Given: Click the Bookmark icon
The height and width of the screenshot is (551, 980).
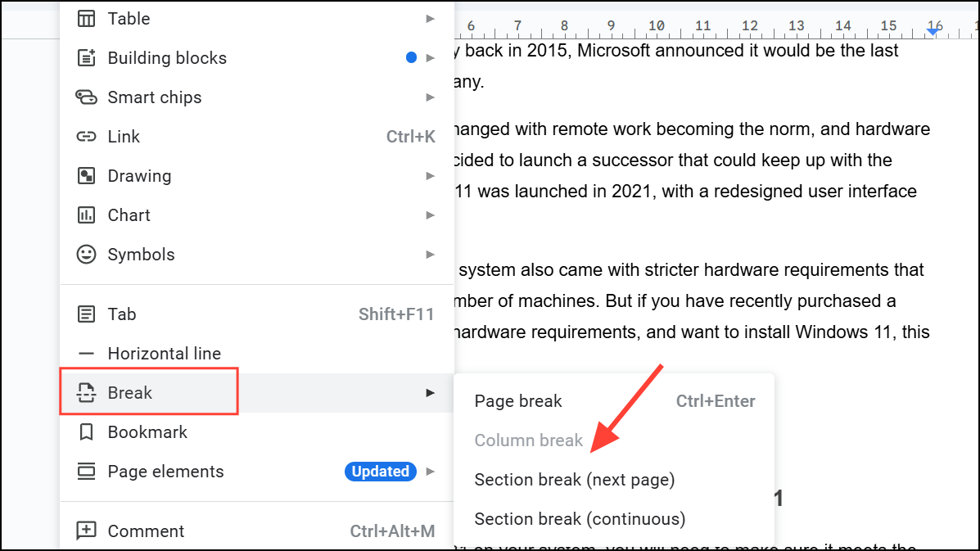Looking at the screenshot, I should (x=86, y=432).
